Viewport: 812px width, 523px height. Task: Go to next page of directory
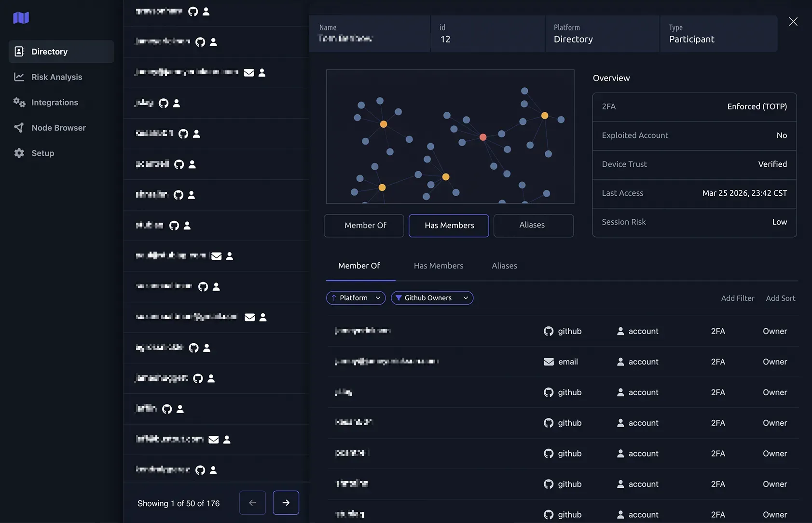(286, 503)
